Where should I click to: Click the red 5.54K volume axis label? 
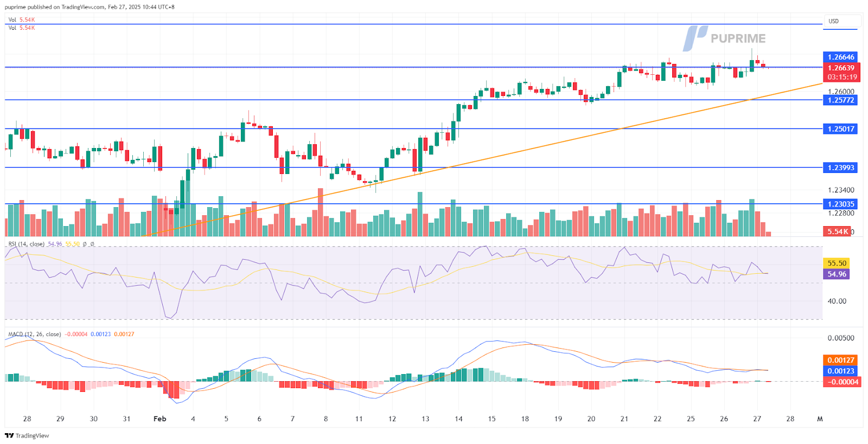837,231
